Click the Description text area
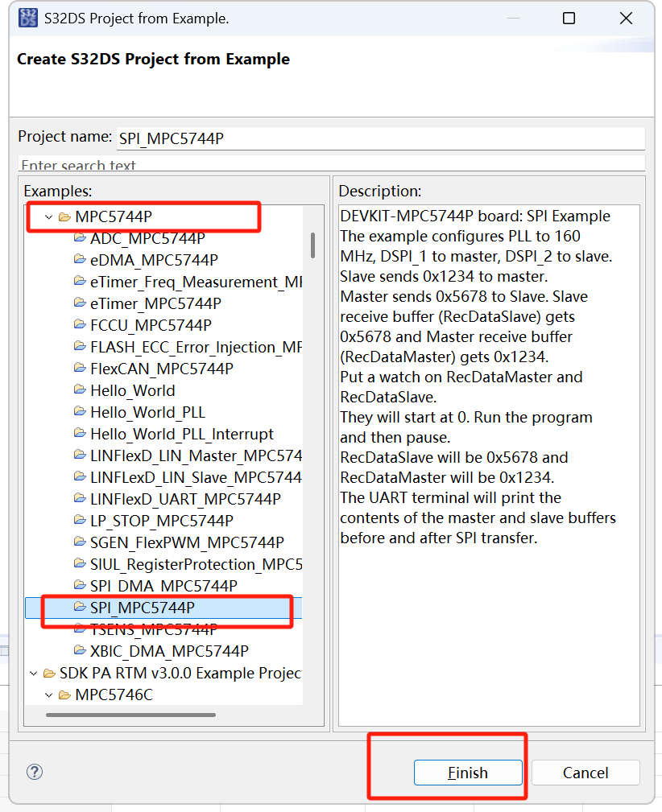Screen dimensions: 662x812 pos(489,466)
